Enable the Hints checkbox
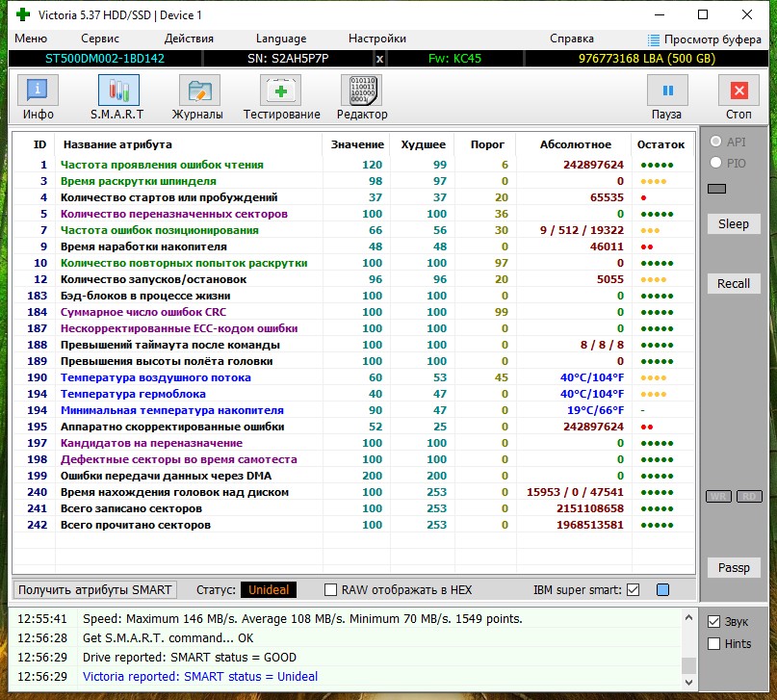This screenshot has width=777, height=700. tap(713, 643)
